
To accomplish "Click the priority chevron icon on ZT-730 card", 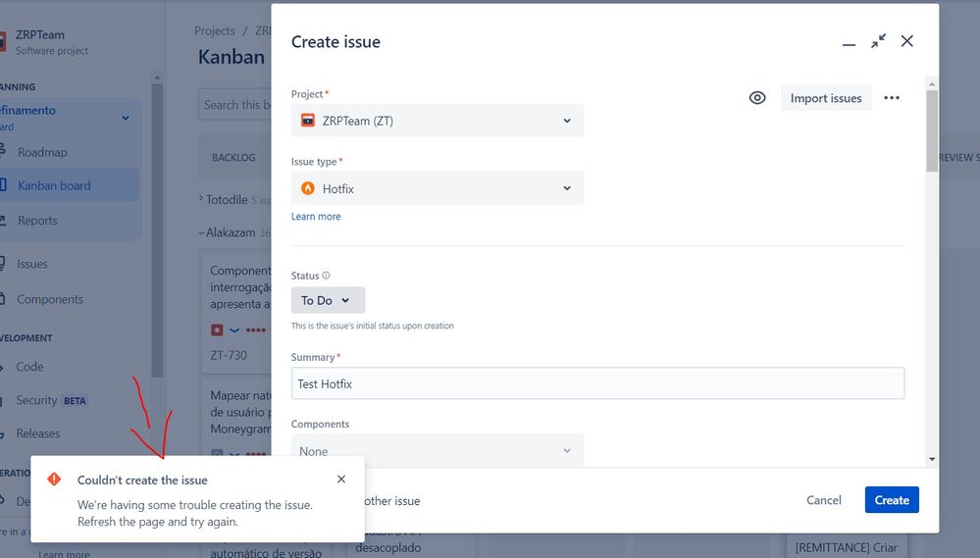I will (x=234, y=330).
